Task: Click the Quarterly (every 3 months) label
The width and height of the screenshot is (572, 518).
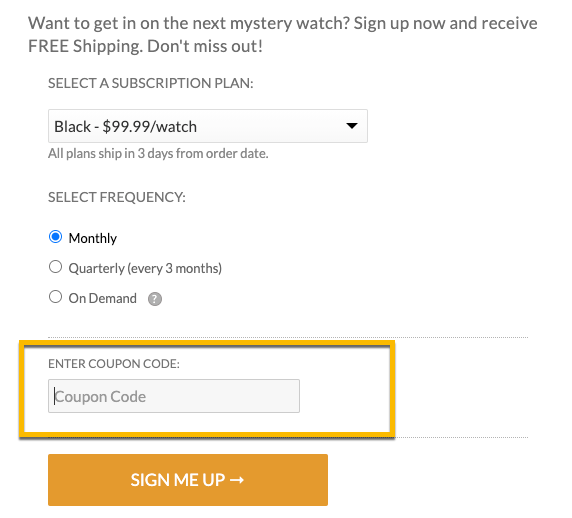Action: click(x=145, y=268)
